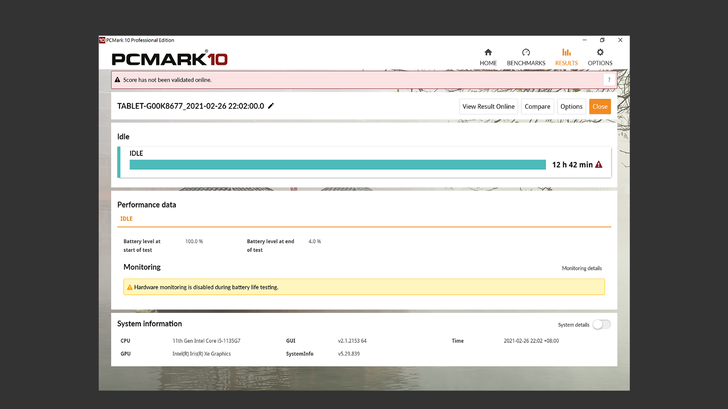This screenshot has width=728, height=409.
Task: Click the TABLET-G00K8677 result name
Action: (190, 106)
